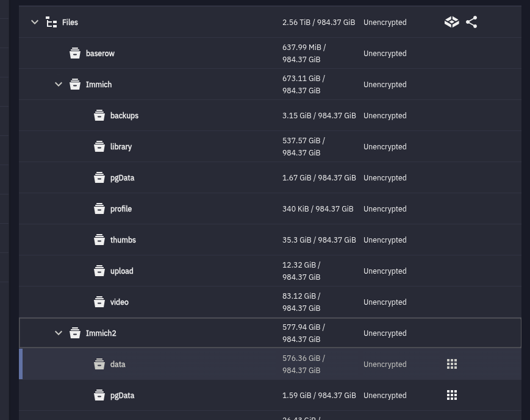Collapse the Files root dataset
This screenshot has height=420, width=530.
pyautogui.click(x=35, y=23)
